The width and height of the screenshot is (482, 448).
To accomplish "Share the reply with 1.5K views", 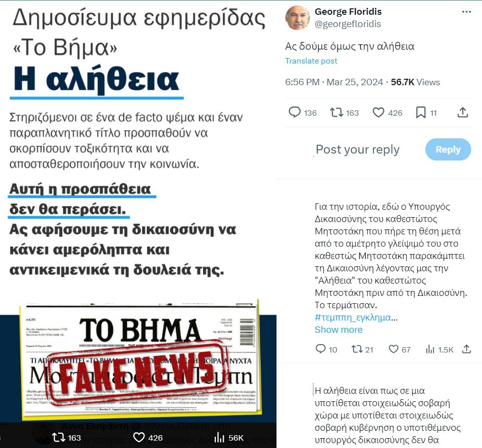I will point(466,349).
